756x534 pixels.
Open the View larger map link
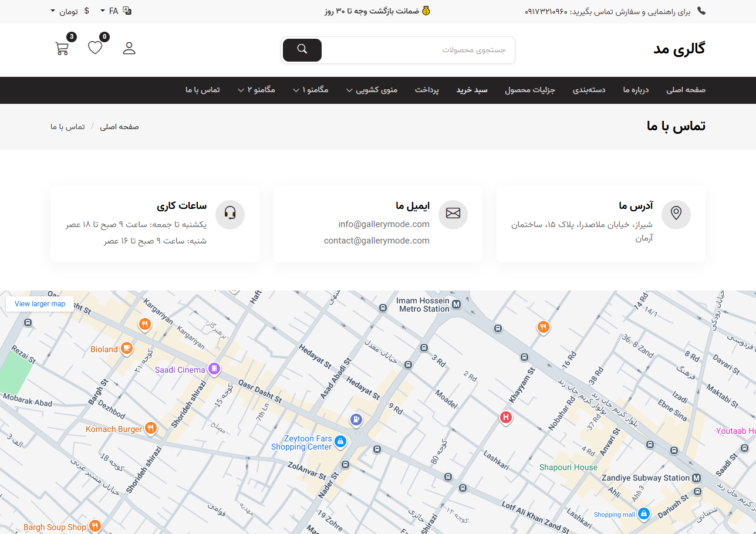click(x=39, y=303)
